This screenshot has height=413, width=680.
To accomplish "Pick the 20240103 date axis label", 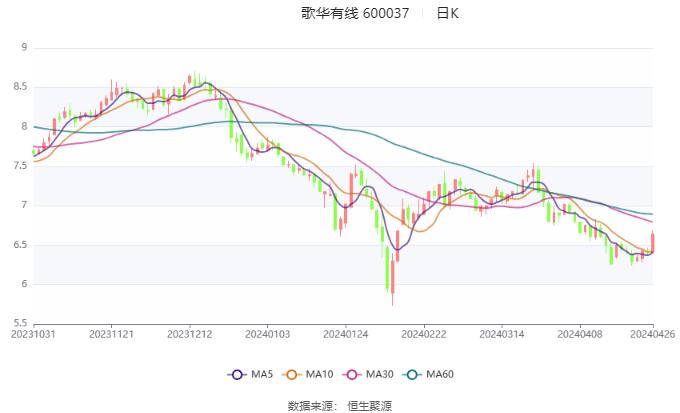I will tap(267, 334).
